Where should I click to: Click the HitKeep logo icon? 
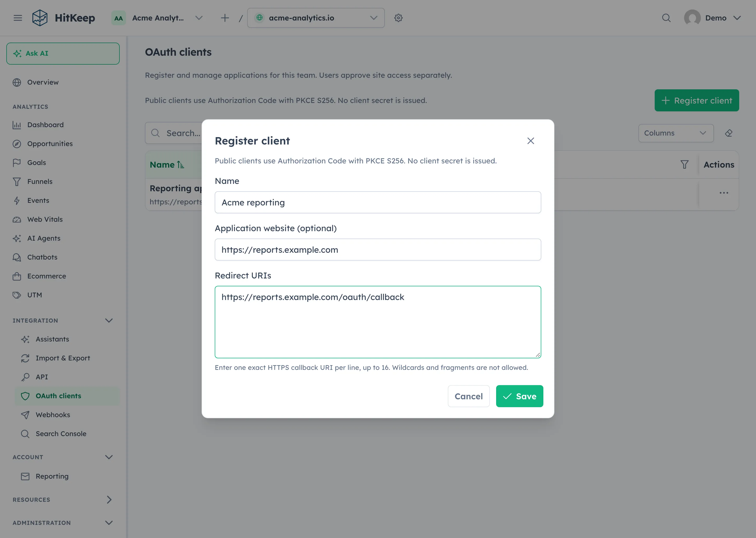point(40,18)
